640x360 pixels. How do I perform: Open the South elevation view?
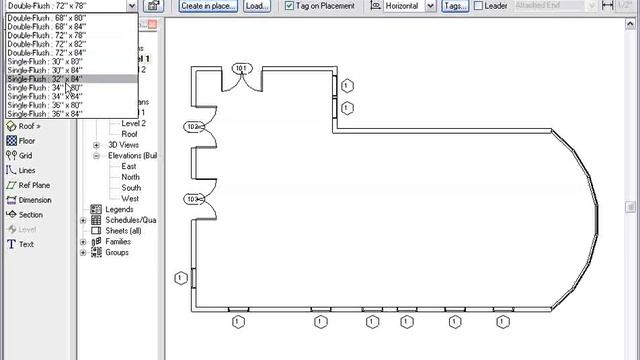click(x=131, y=188)
